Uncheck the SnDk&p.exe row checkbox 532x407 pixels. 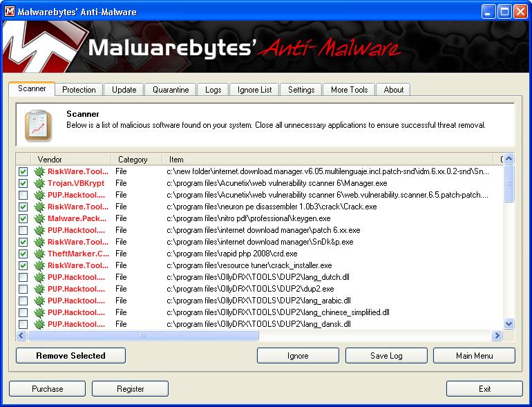(x=23, y=242)
